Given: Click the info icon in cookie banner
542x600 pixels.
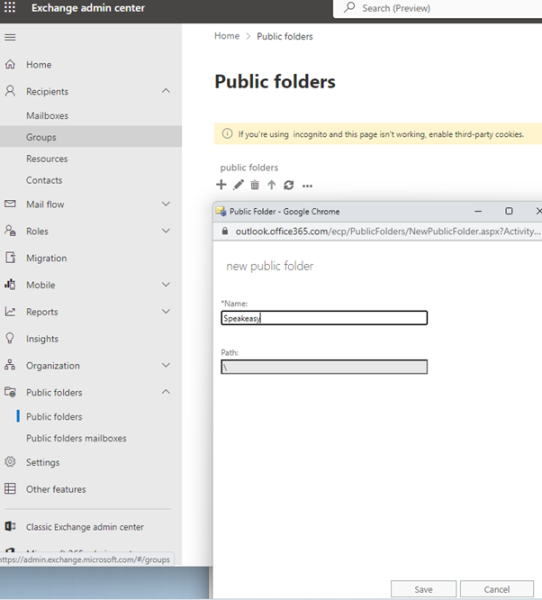Looking at the screenshot, I should 227,134.
